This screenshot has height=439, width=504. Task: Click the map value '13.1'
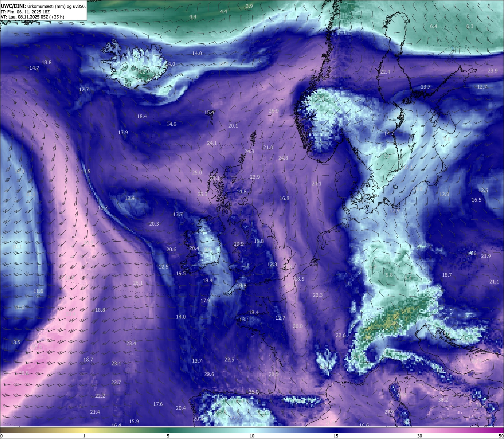[x=244, y=319]
